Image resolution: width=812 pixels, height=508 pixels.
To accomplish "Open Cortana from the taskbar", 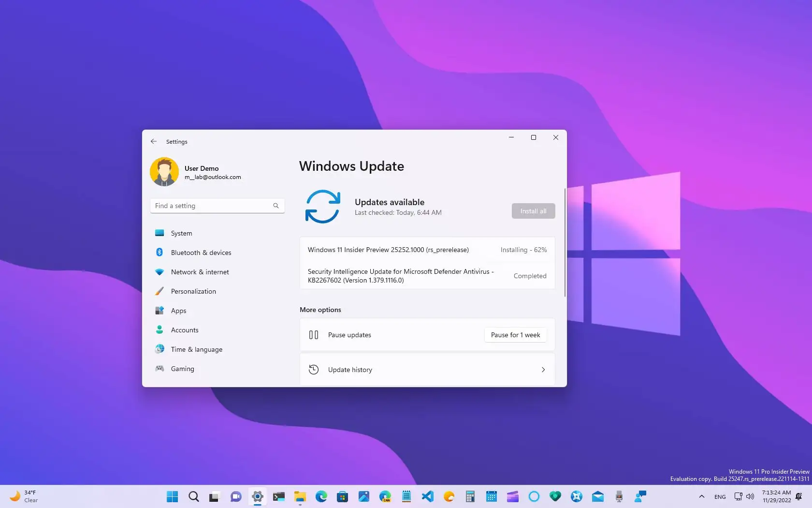I will tap(534, 496).
